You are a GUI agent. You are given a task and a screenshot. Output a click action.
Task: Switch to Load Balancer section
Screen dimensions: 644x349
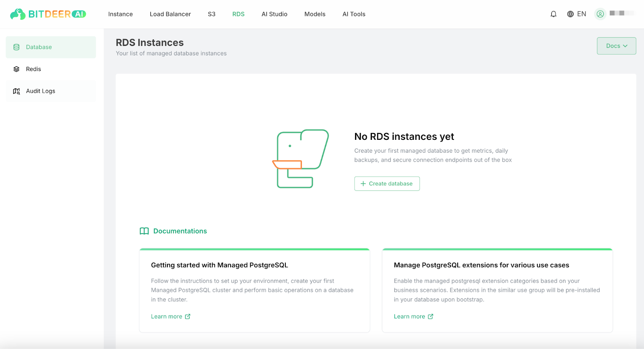(170, 14)
